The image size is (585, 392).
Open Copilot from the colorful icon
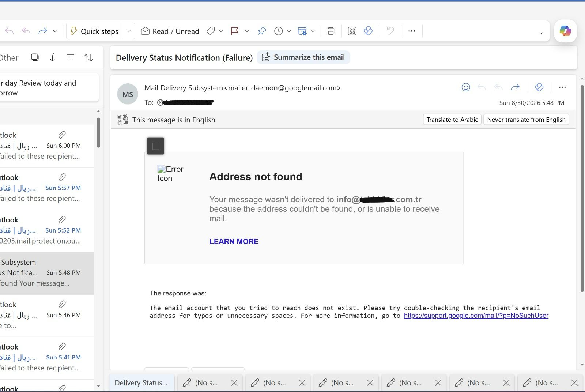pyautogui.click(x=565, y=31)
